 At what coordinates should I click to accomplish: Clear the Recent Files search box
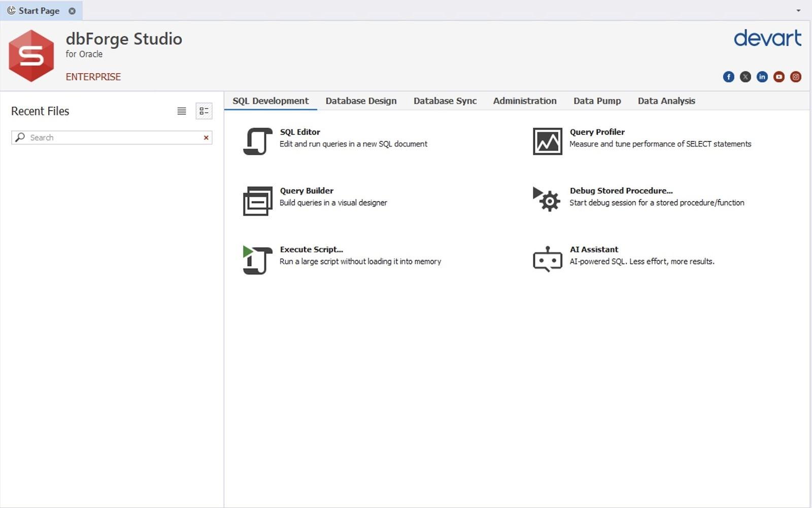click(206, 138)
